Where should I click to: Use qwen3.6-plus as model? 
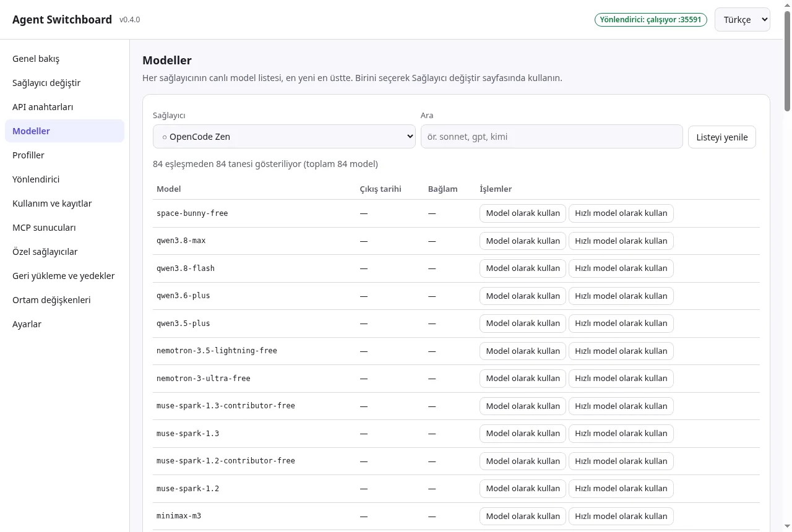(x=523, y=296)
